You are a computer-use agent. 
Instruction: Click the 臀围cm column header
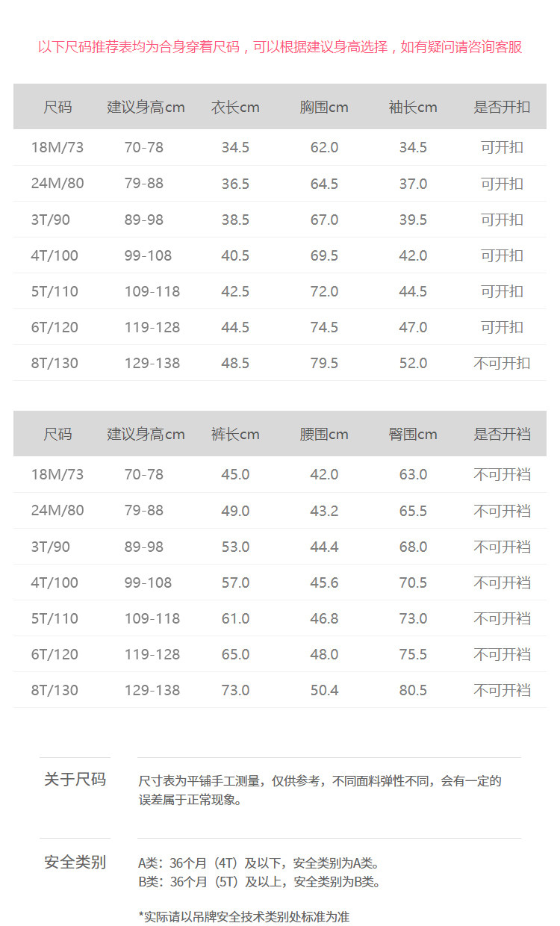coord(413,434)
